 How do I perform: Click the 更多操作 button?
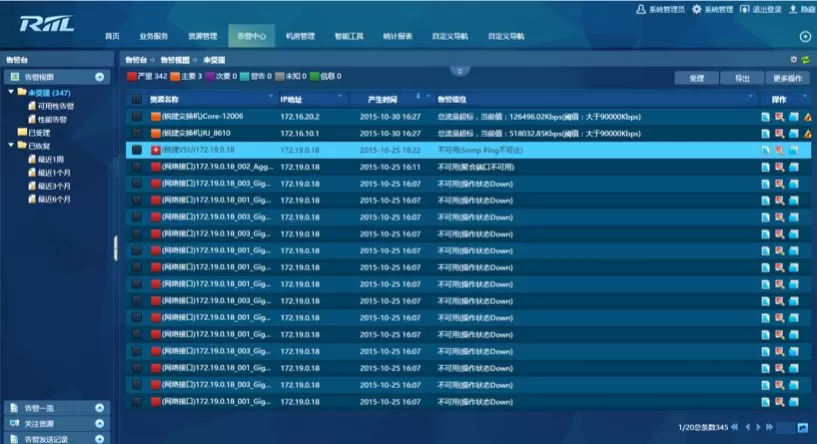(787, 77)
